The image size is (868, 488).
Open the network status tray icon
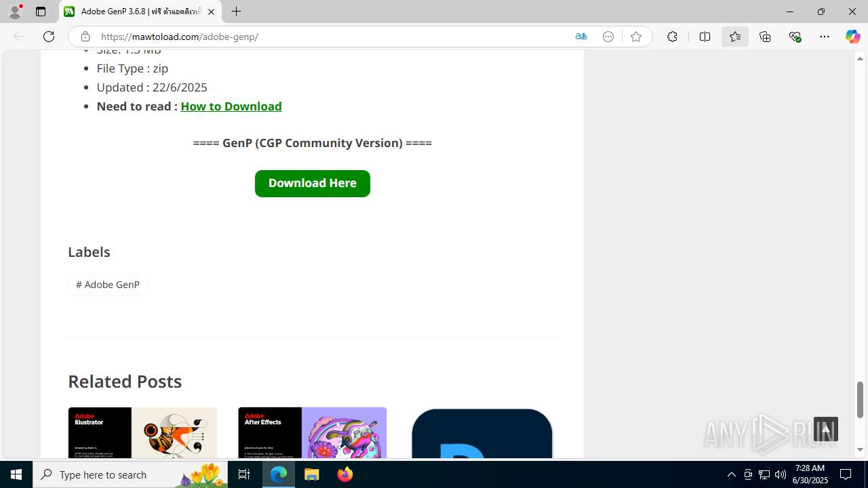click(x=764, y=474)
